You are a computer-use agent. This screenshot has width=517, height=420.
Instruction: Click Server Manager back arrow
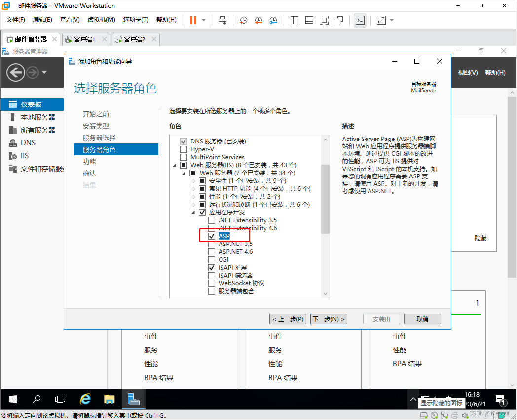coord(15,72)
